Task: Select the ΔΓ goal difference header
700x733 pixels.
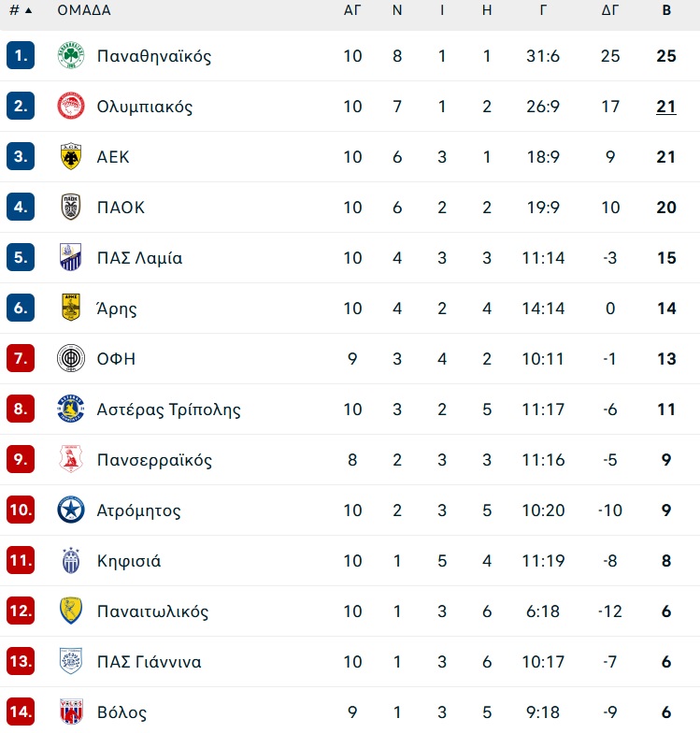Action: [609, 9]
